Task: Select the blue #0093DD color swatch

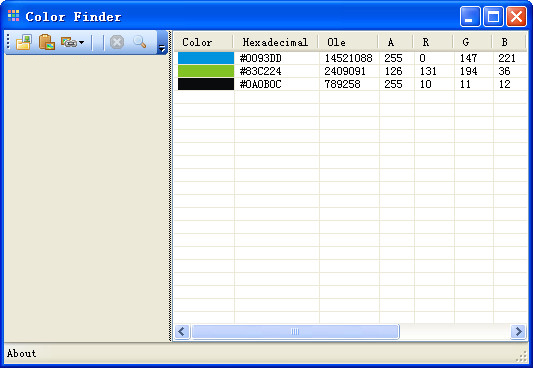Action: pyautogui.click(x=206, y=58)
